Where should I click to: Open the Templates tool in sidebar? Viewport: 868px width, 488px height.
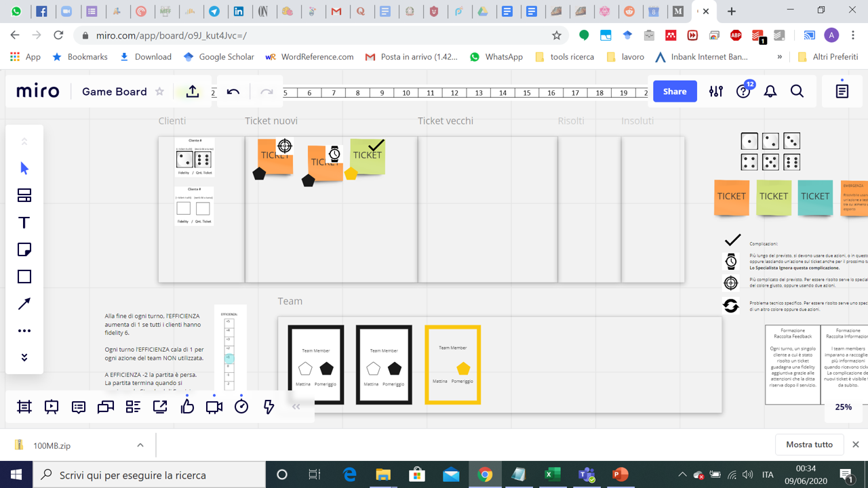[x=24, y=195]
